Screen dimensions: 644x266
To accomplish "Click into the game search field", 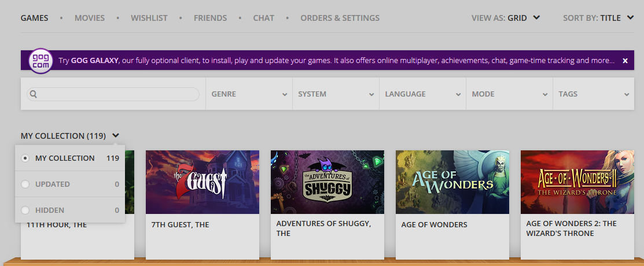I will click(113, 94).
